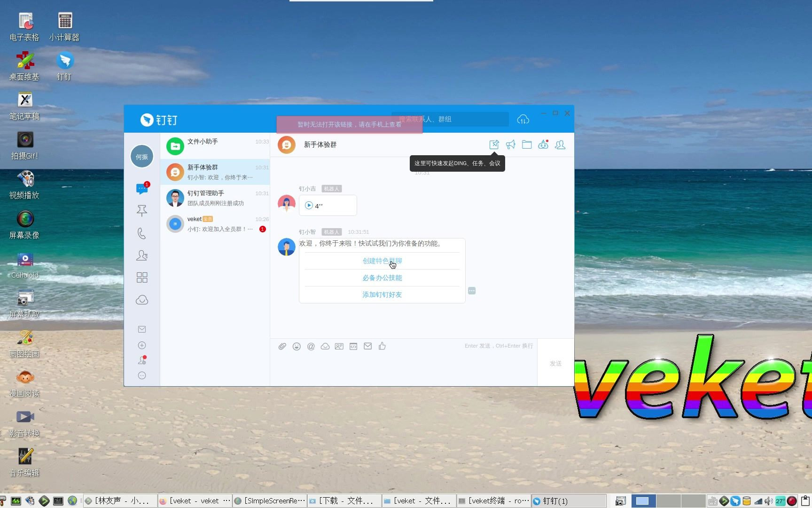
Task: Switch to 钉钉(1) taskbar window
Action: [569, 501]
